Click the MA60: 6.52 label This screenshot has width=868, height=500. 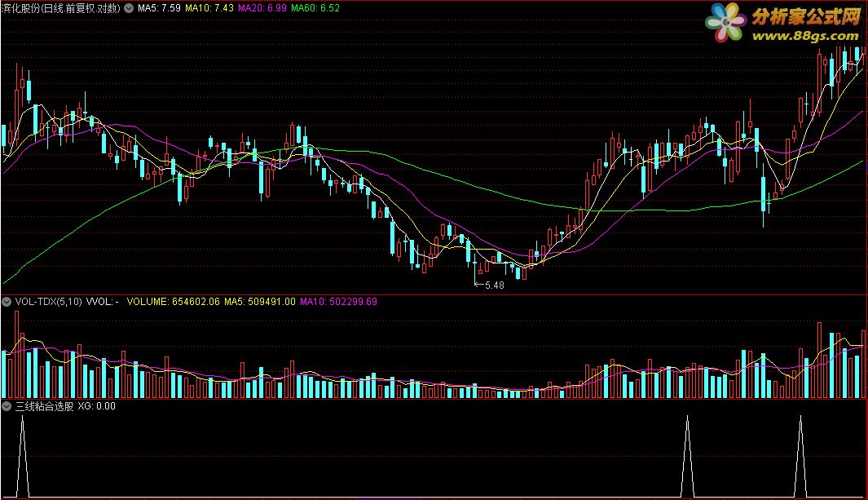[315, 8]
